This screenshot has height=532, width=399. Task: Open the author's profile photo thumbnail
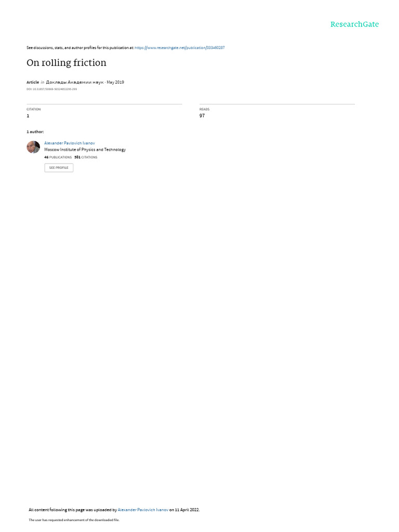[33, 147]
